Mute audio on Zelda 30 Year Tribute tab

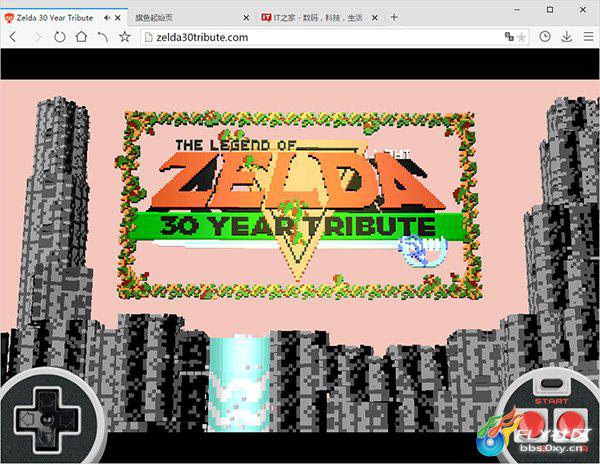click(x=107, y=18)
